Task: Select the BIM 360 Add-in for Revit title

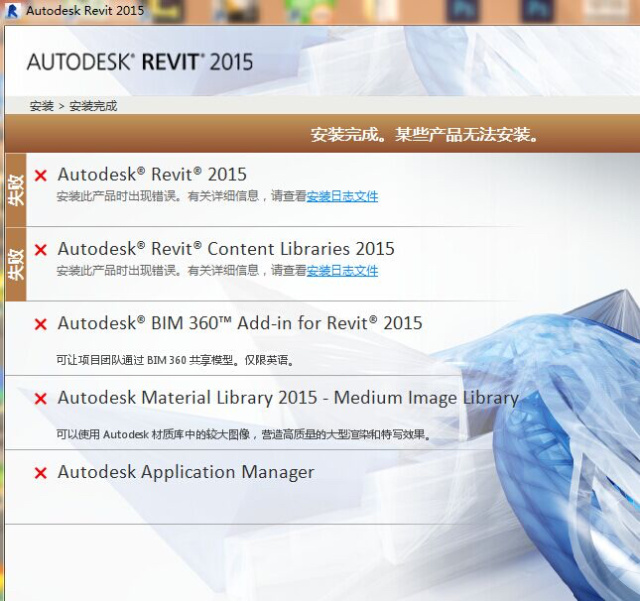Action: [240, 324]
